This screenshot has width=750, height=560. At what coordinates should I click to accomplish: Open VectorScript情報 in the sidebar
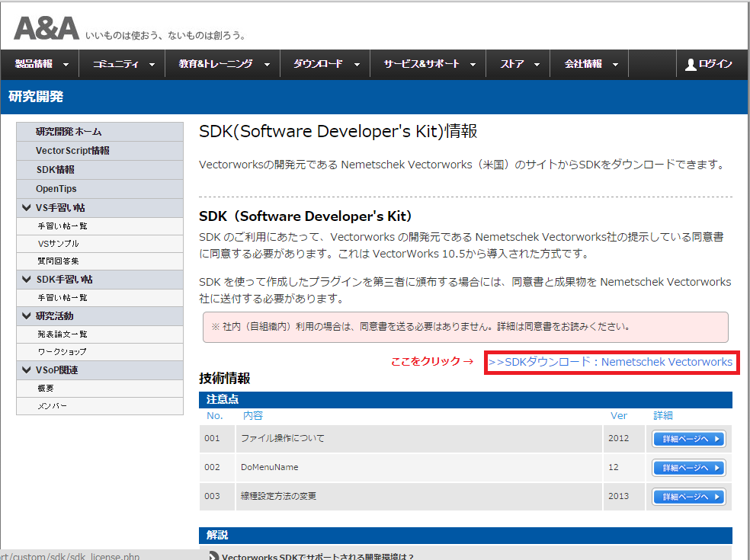[x=100, y=151]
